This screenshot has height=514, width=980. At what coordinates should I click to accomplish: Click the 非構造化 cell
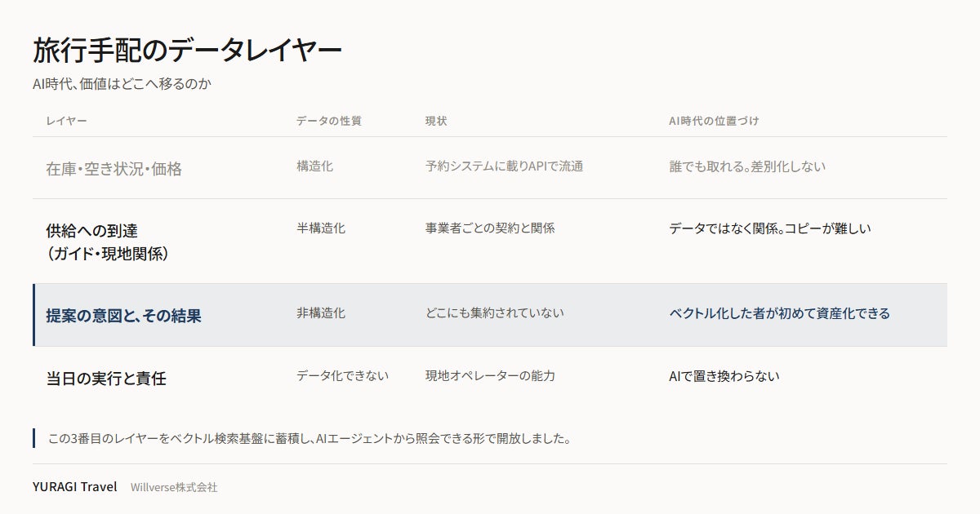click(321, 312)
